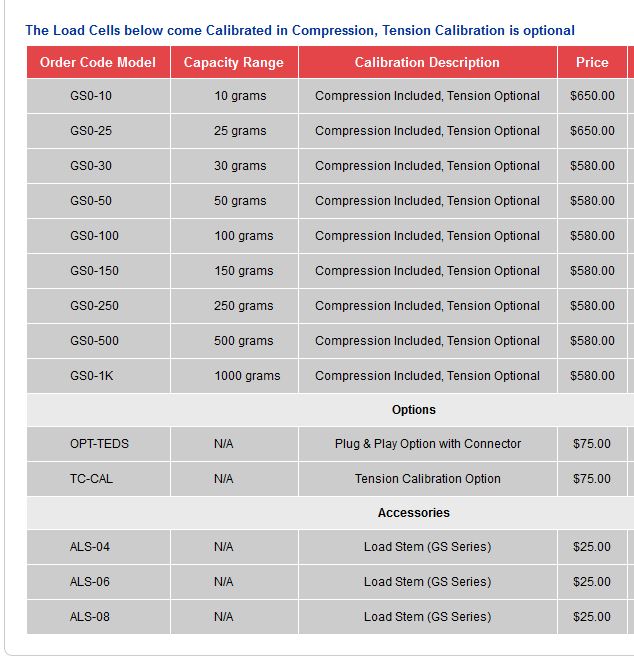Click the 250 grams capacity cell
The image size is (634, 657).
click(x=243, y=306)
